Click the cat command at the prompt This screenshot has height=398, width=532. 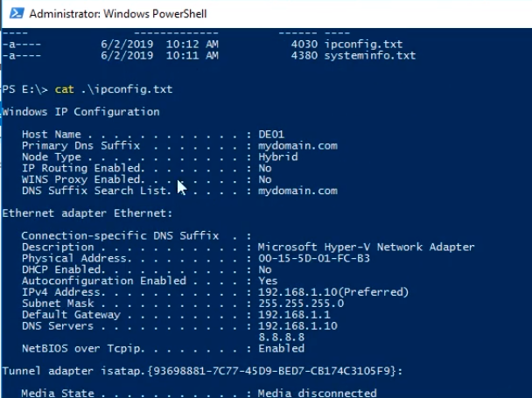click(x=64, y=89)
